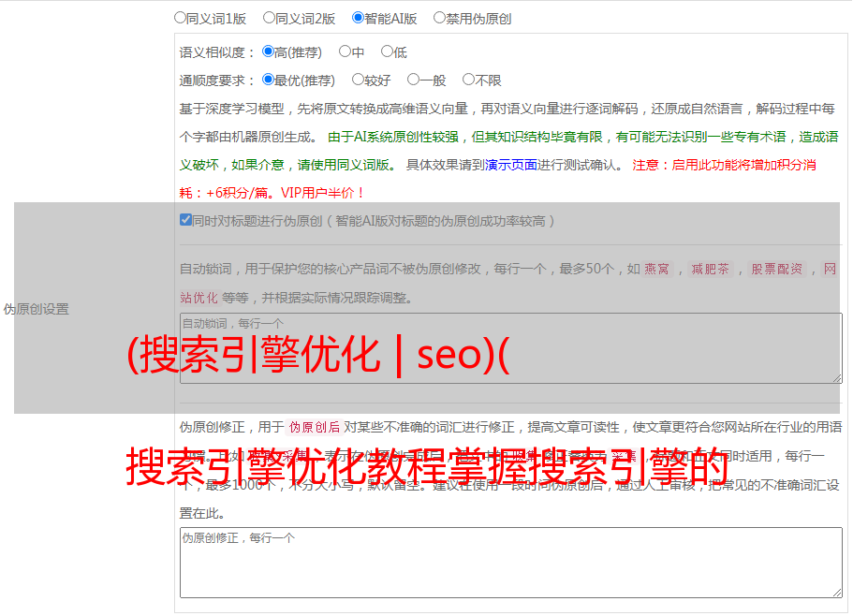Set 语义相似度 to 高(推荐)

(268, 51)
